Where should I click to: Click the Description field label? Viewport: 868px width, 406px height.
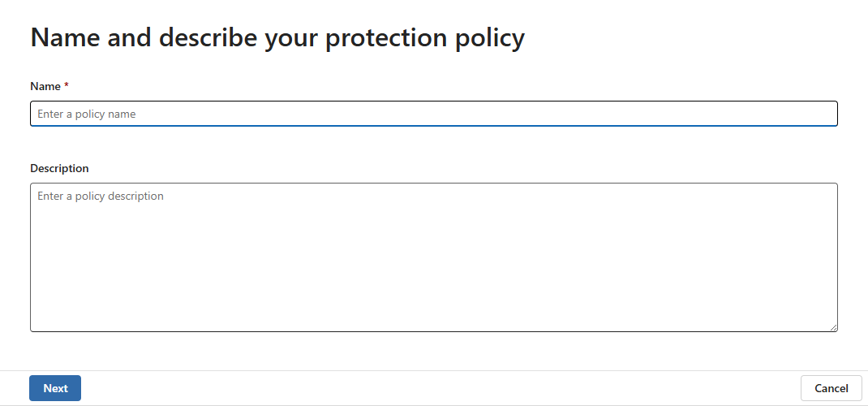[x=59, y=168]
